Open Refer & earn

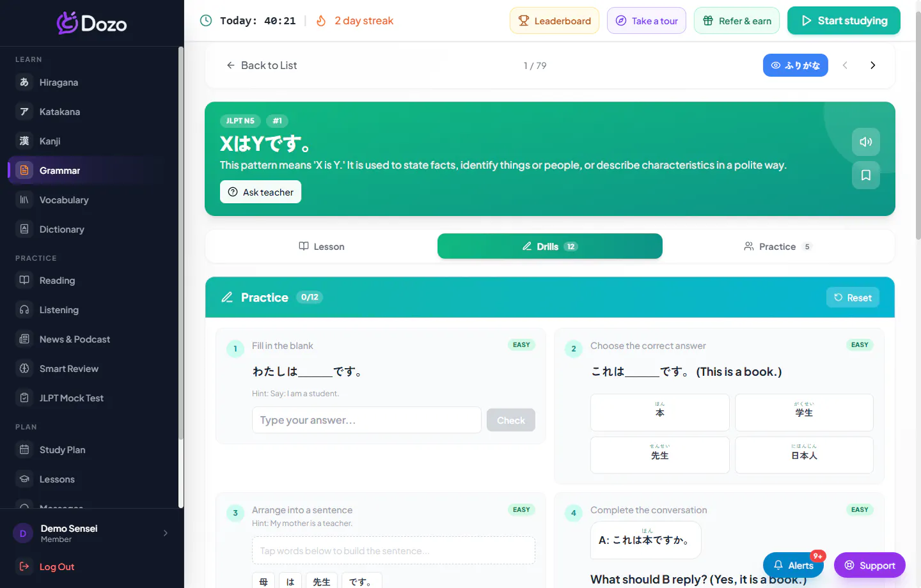tap(737, 20)
